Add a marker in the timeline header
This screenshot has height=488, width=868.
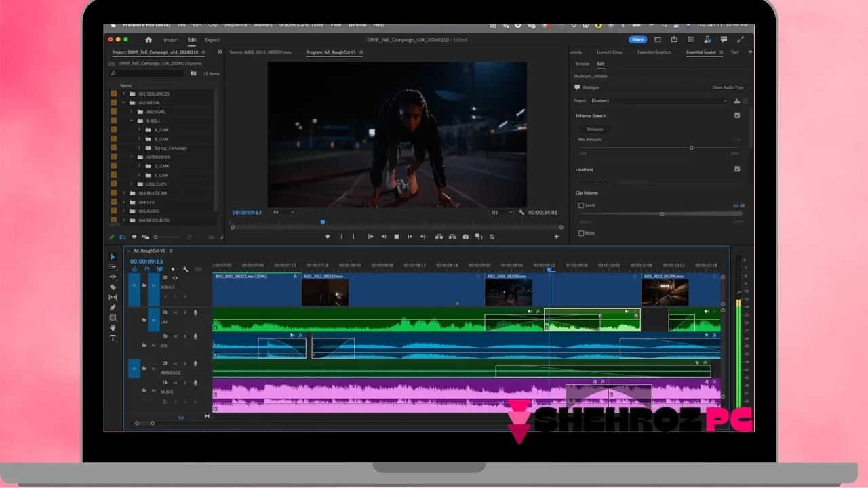(x=172, y=269)
